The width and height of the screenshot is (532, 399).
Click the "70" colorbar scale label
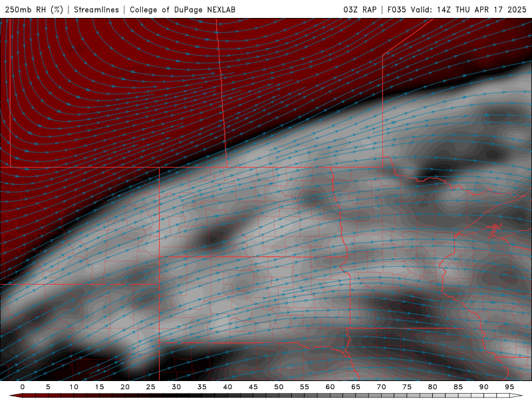point(381,387)
